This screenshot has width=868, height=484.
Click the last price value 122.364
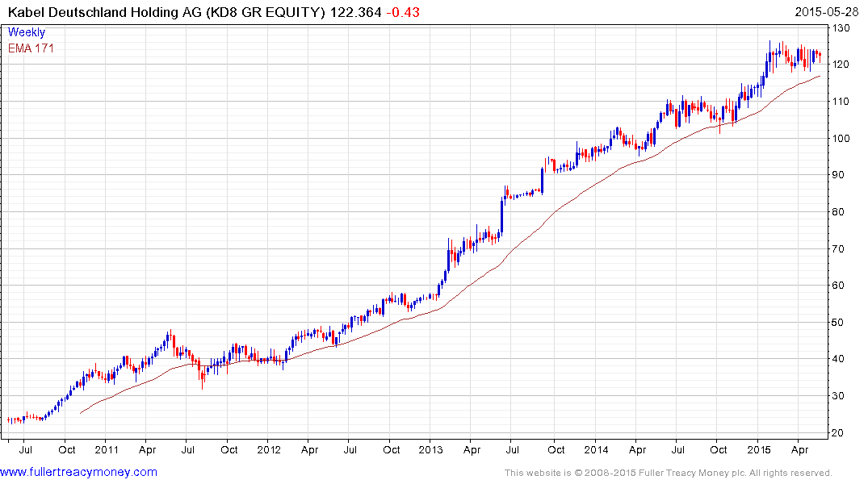tap(355, 12)
